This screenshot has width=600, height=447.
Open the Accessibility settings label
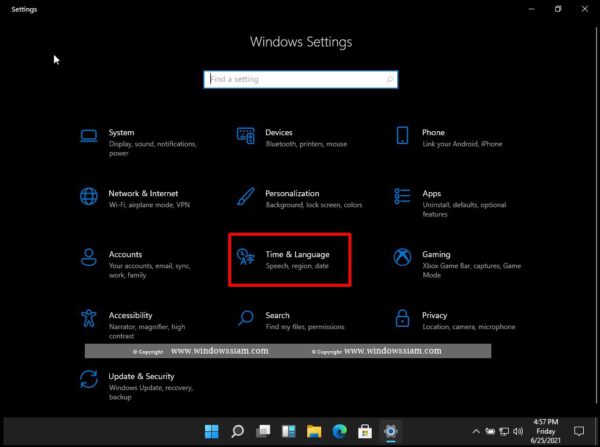pos(130,315)
